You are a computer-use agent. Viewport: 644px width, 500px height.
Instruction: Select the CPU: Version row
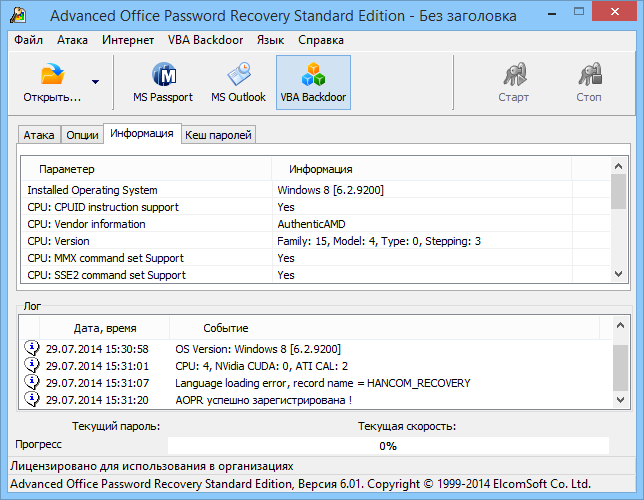pyautogui.click(x=316, y=241)
